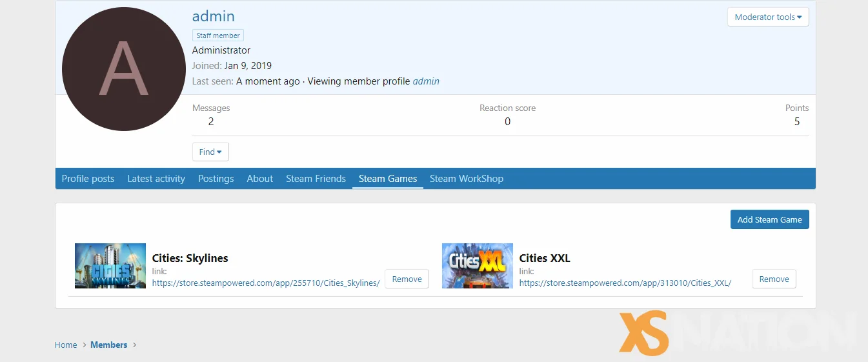The height and width of the screenshot is (362, 868).
Task: Open Members in the breadcrumb
Action: point(109,345)
